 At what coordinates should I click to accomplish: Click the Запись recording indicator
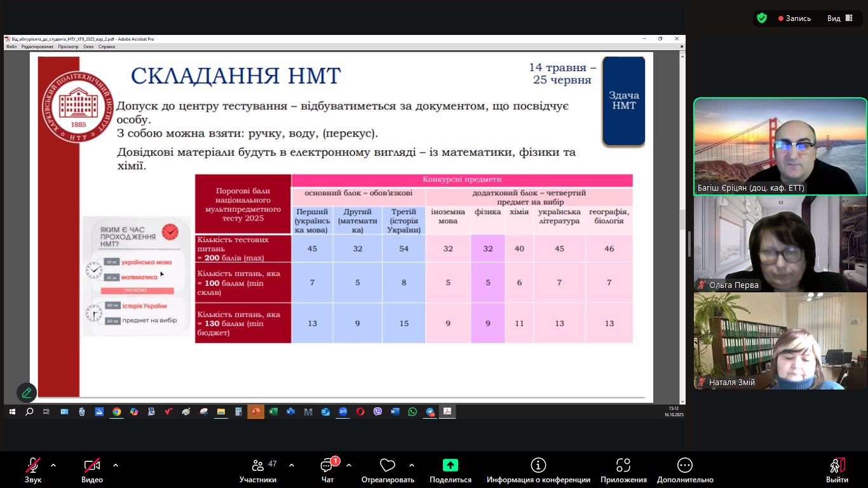click(x=795, y=18)
